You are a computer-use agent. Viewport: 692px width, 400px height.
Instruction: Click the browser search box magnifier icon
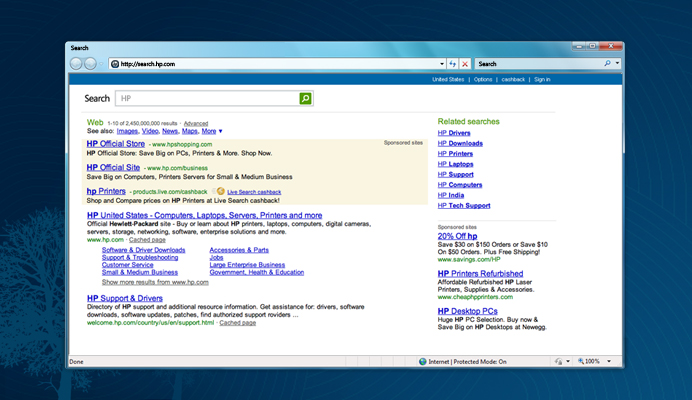pyautogui.click(x=607, y=64)
